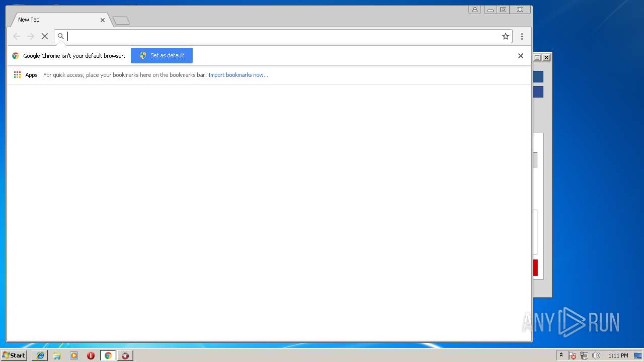Open the Chrome three-dot menu
Viewport: 644px width, 362px height.
[522, 36]
